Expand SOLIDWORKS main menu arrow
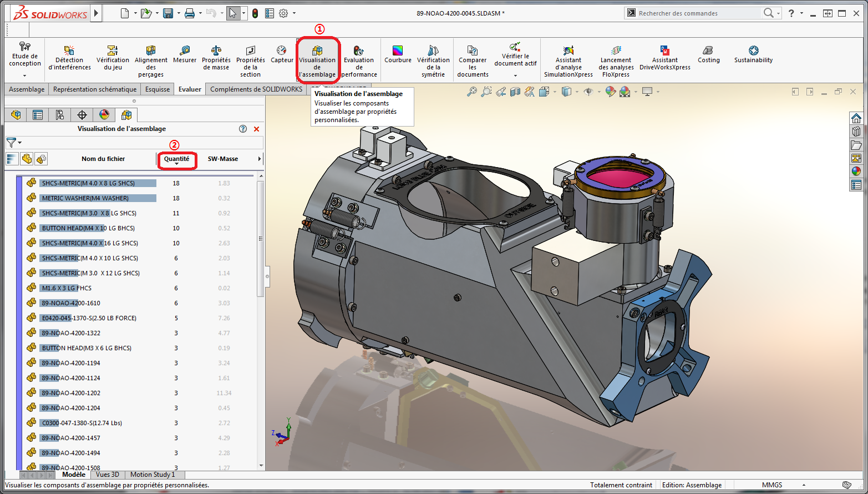Screen dimensions: 868x494 (96, 13)
